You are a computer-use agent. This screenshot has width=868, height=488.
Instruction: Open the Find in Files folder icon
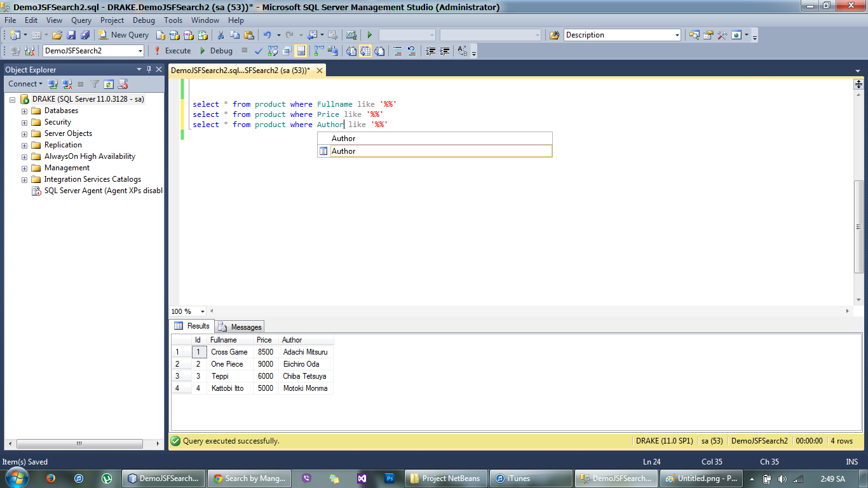click(x=554, y=35)
